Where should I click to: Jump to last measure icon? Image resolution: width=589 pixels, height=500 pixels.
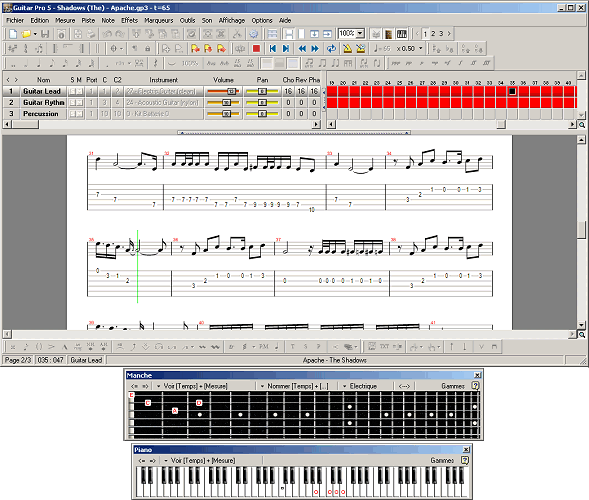286,48
